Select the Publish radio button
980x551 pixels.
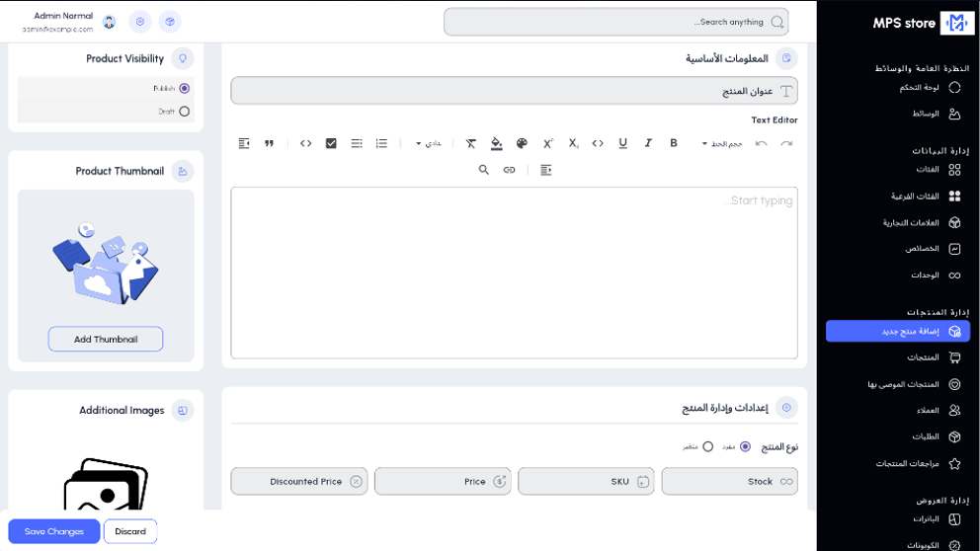tap(185, 89)
